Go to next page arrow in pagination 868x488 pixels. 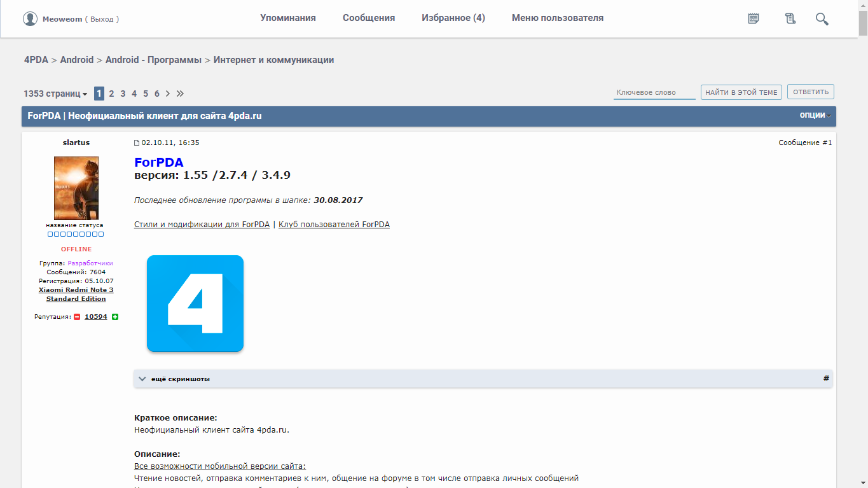[x=168, y=94]
